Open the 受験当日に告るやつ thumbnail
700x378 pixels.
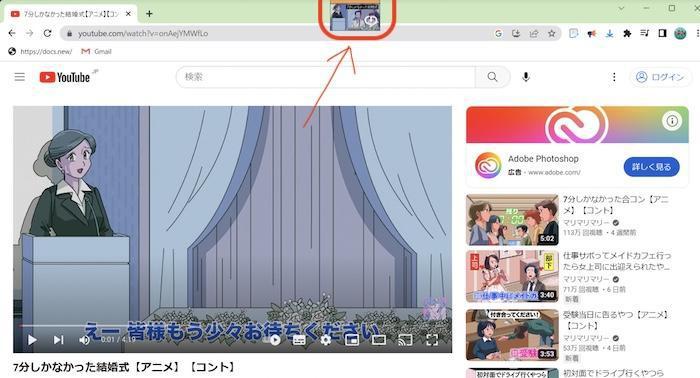[512, 335]
